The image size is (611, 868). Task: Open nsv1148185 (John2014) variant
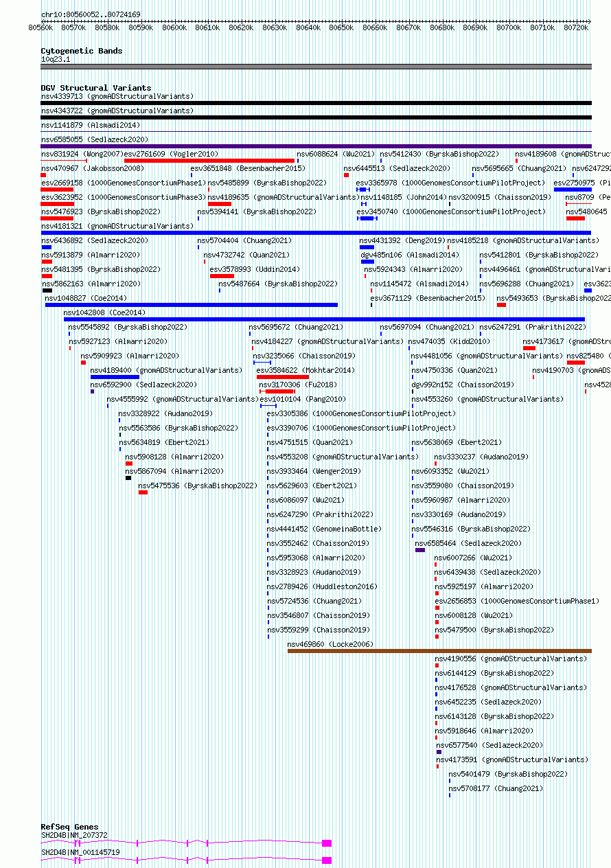[x=404, y=197]
